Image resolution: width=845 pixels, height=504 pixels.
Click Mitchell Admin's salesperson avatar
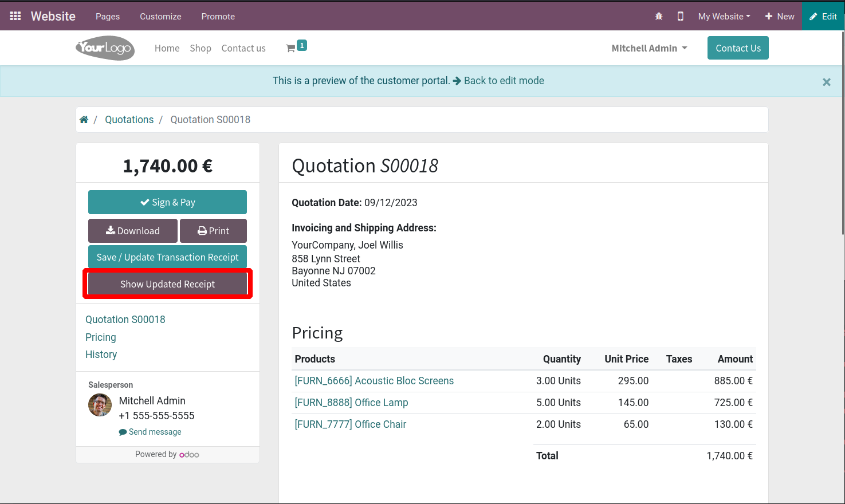pos(100,405)
